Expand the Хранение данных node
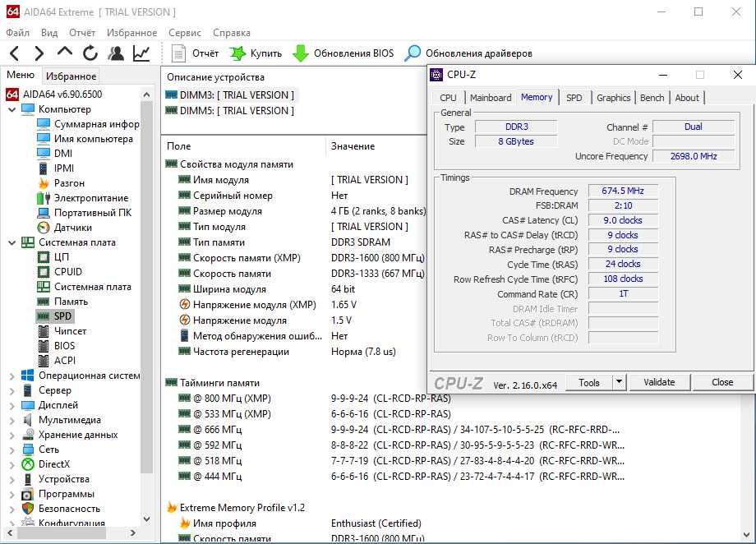 pyautogui.click(x=12, y=435)
